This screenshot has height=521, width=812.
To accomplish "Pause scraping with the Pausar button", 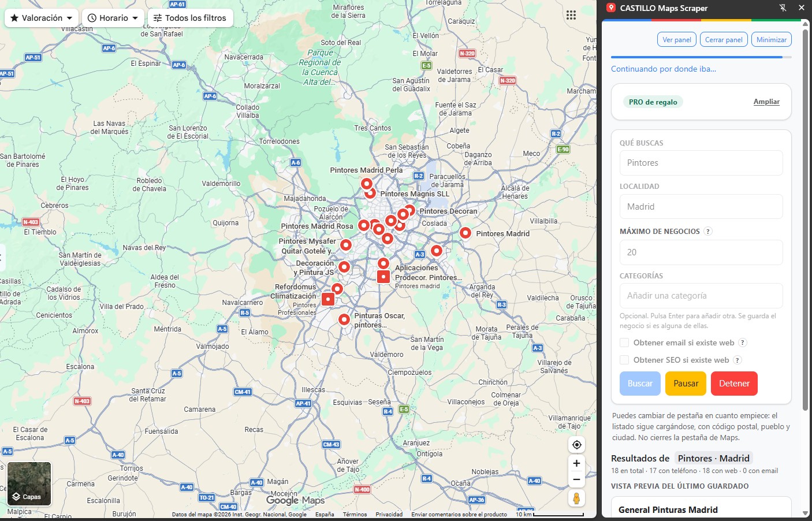I will tap(686, 384).
